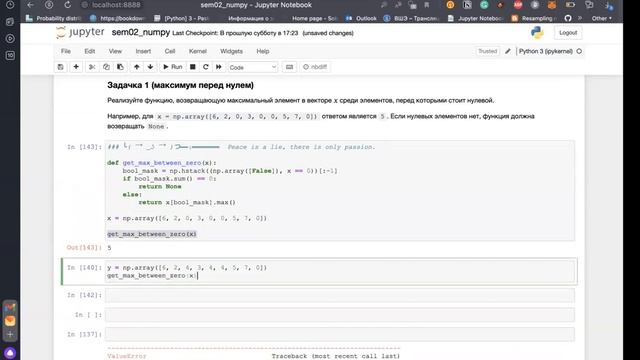The height and width of the screenshot is (360, 640).
Task: Open the command palette keyboard icon
Action: point(289,67)
